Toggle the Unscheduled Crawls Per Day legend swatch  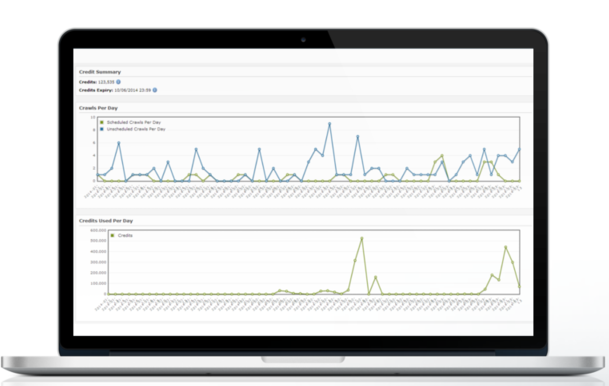[102, 129]
